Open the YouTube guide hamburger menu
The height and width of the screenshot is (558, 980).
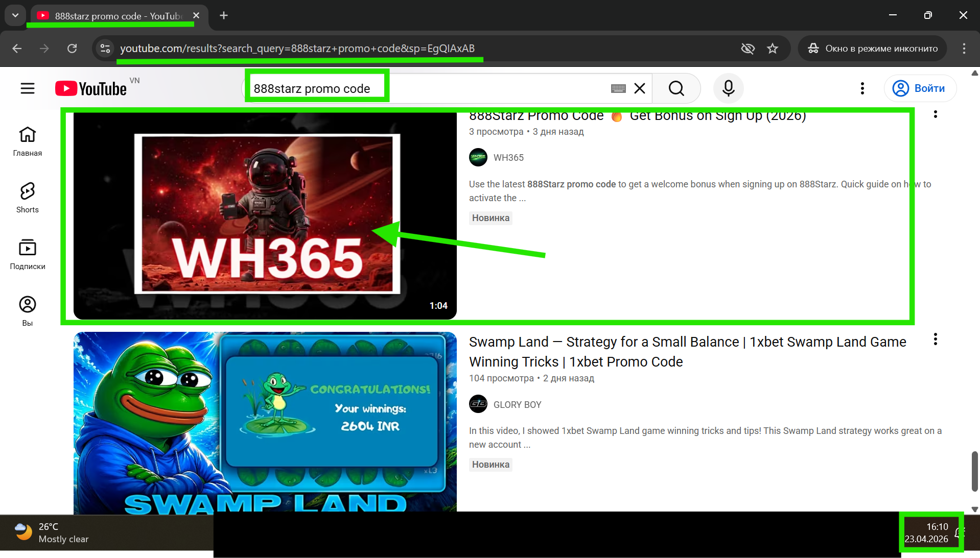click(x=28, y=88)
